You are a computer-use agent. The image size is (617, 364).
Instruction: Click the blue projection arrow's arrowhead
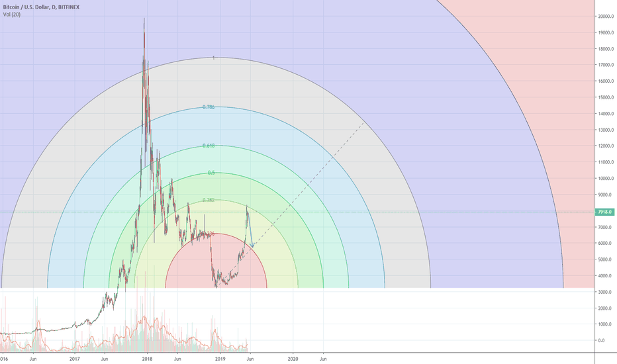pos(252,246)
